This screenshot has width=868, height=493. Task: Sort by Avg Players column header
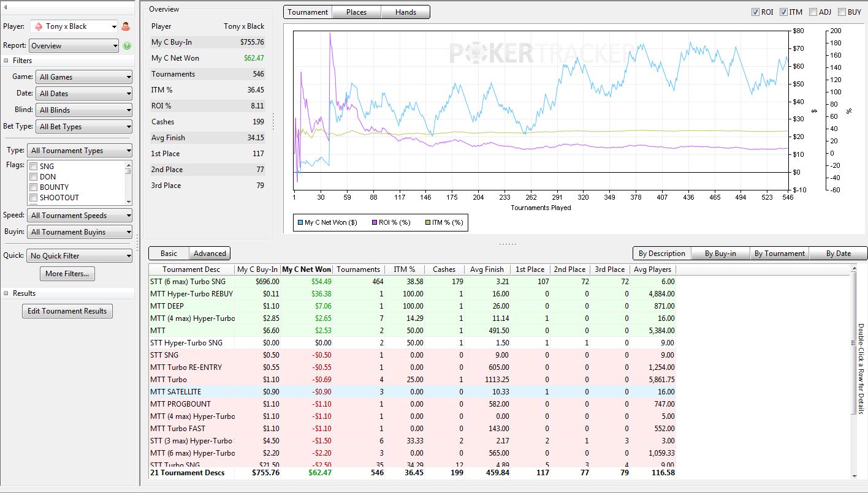[x=653, y=269]
